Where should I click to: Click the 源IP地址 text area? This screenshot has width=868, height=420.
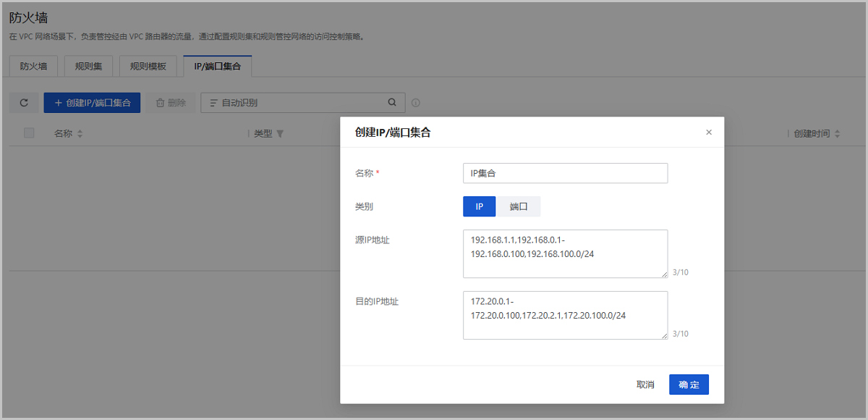[565, 253]
